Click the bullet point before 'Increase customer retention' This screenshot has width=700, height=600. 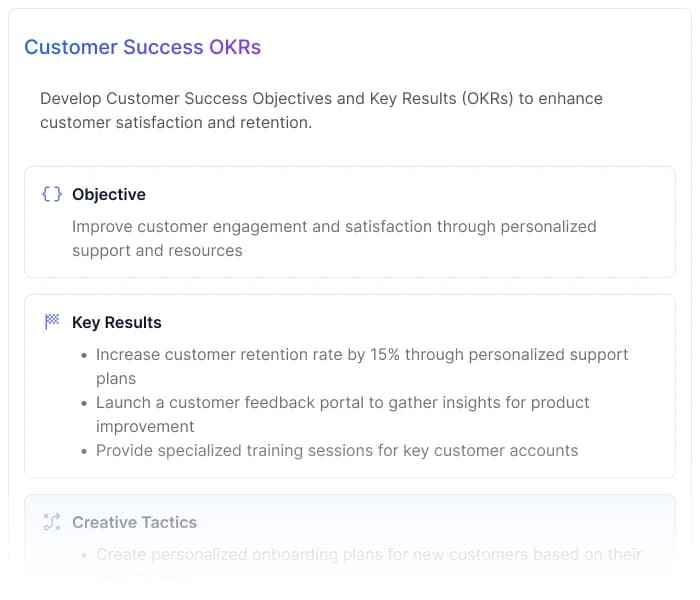[x=83, y=355]
